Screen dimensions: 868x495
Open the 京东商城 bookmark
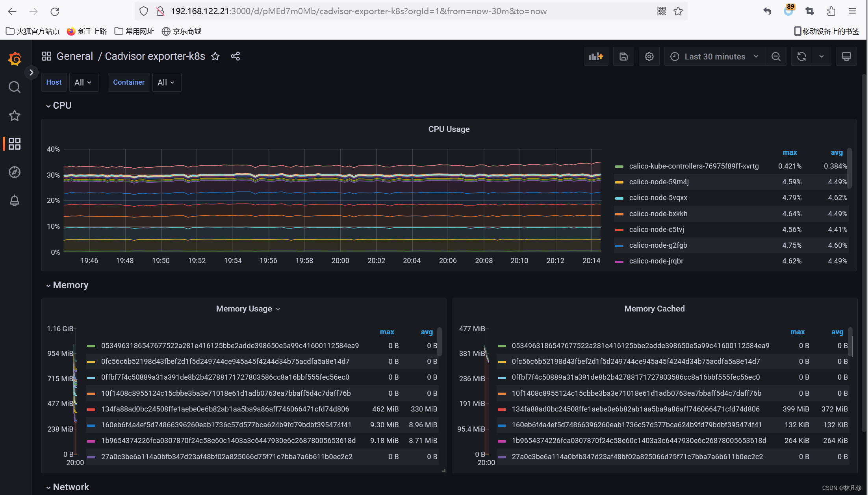182,31
